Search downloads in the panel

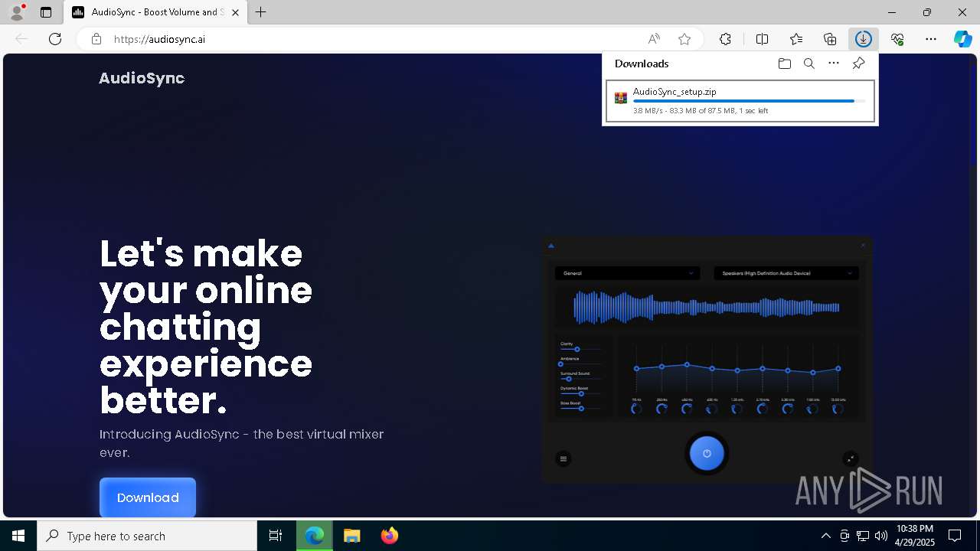(x=809, y=64)
